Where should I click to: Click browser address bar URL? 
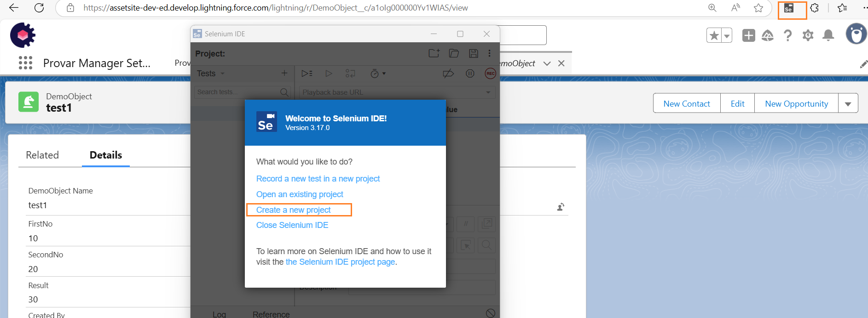click(276, 8)
